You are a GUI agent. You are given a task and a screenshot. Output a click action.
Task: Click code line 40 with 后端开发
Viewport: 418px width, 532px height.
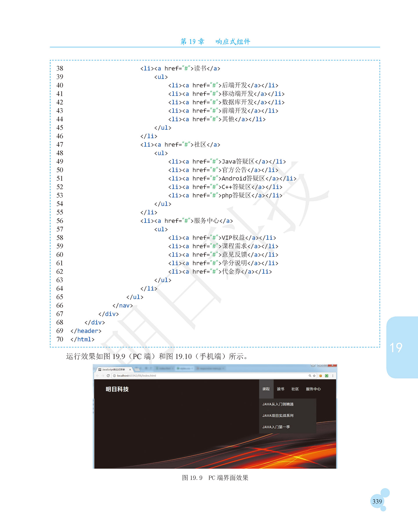point(223,85)
